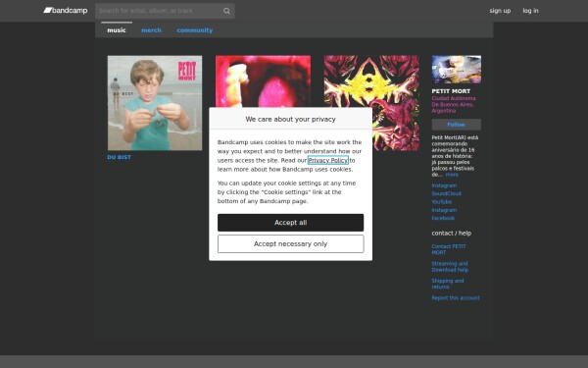Open the second Instagram link above Facebook

[444, 210]
